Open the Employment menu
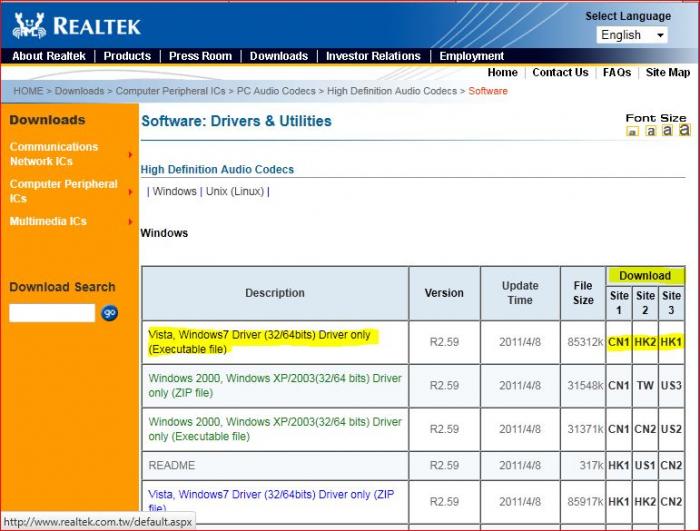 point(471,56)
